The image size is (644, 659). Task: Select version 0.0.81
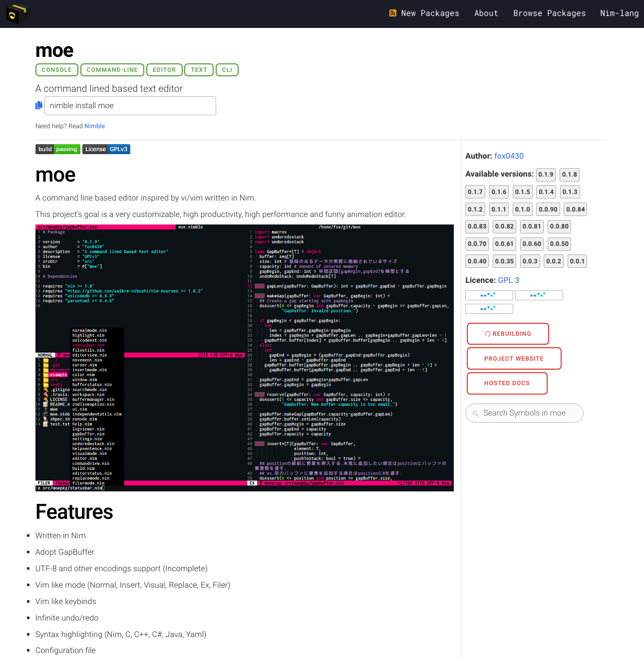532,226
